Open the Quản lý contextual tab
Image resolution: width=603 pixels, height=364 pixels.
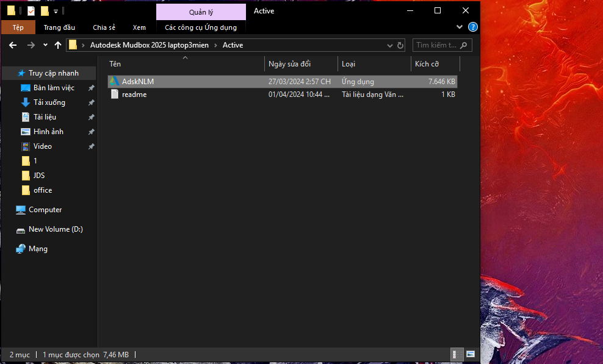pos(201,12)
